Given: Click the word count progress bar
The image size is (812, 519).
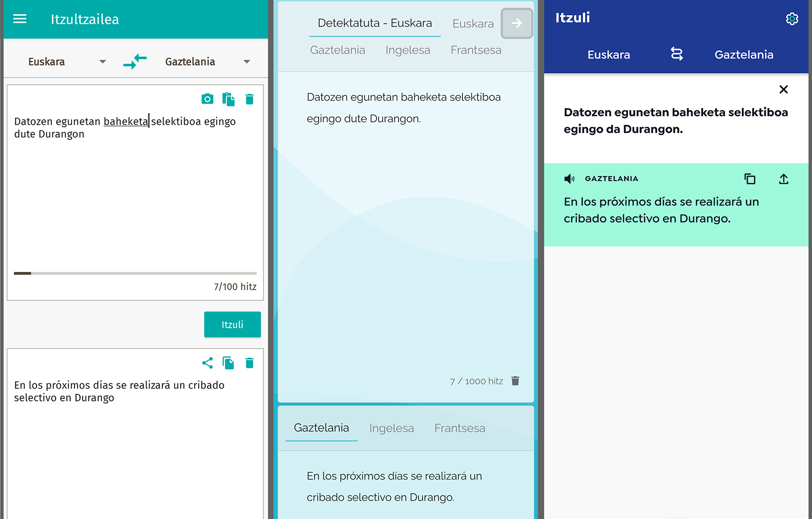Looking at the screenshot, I should pyautogui.click(x=135, y=273).
